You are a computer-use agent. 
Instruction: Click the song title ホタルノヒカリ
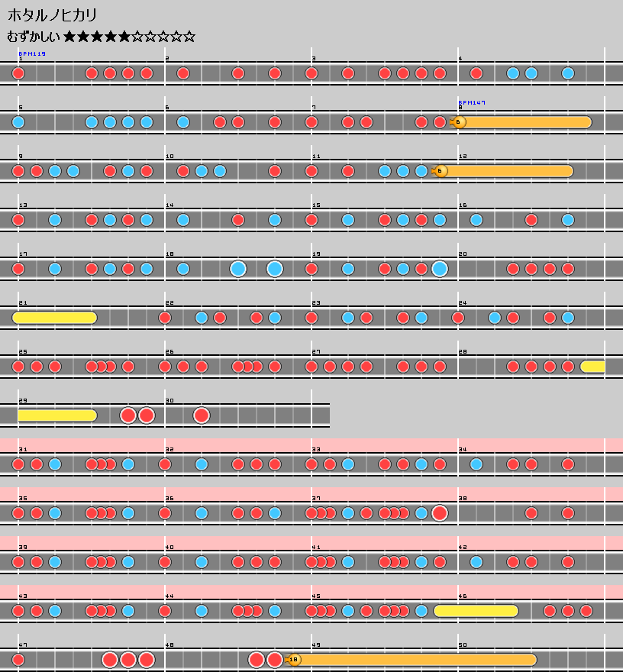(x=52, y=15)
